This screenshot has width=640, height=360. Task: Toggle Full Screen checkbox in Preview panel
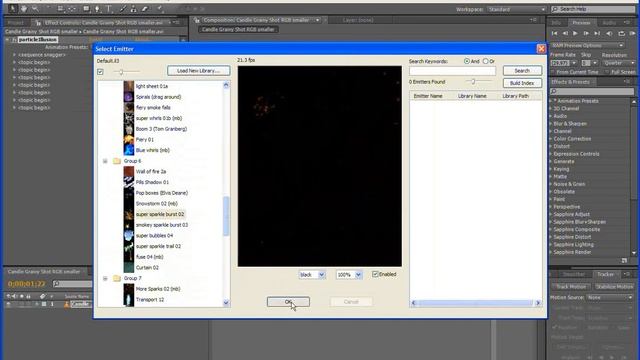[x=608, y=72]
